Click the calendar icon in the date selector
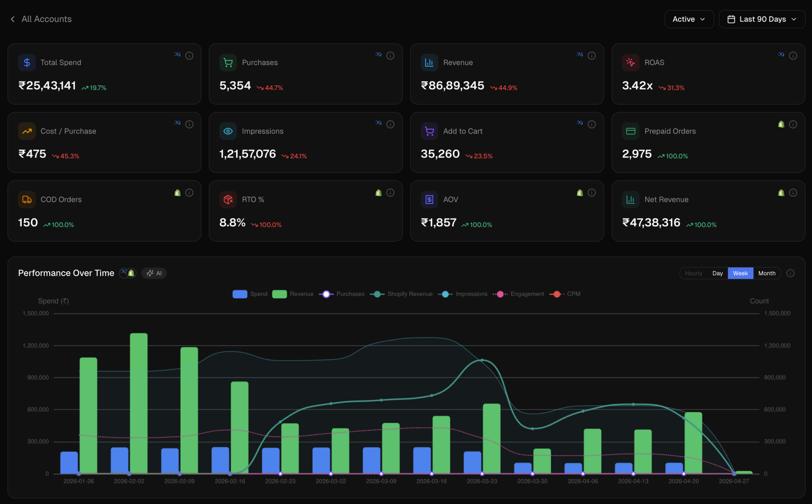The height and width of the screenshot is (504, 812). [731, 19]
